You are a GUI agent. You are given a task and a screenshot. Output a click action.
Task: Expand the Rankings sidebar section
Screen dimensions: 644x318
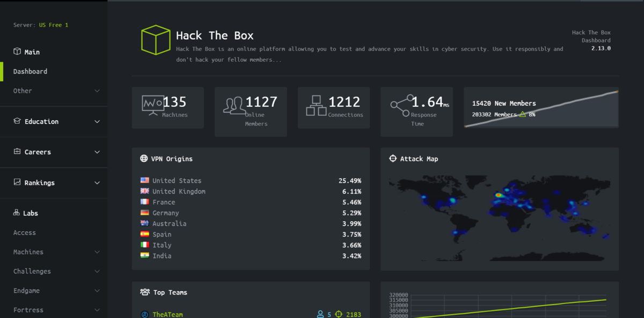pos(97,183)
